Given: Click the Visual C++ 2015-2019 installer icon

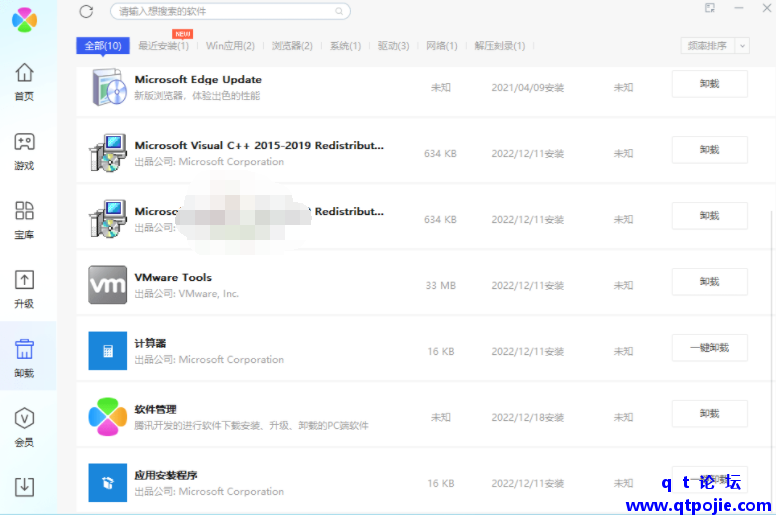Looking at the screenshot, I should [x=108, y=153].
